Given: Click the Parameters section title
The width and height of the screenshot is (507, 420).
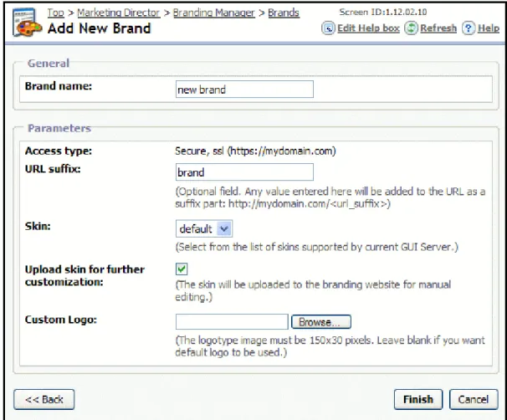Looking at the screenshot, I should 59,128.
